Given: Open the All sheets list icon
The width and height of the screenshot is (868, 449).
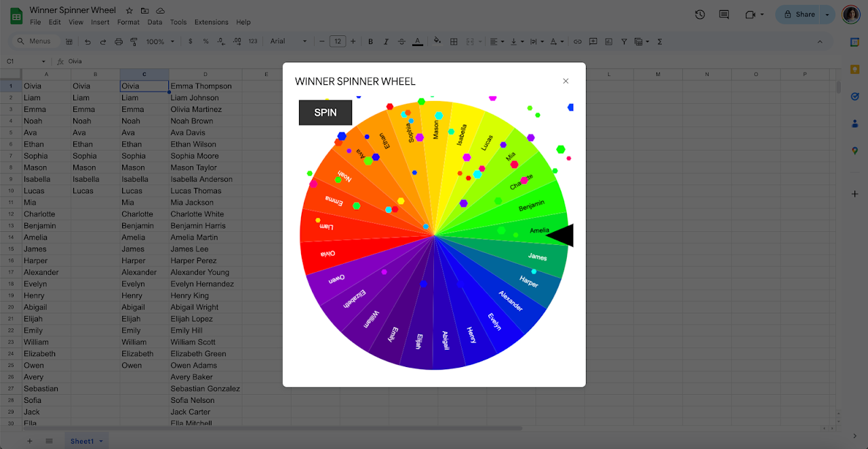Looking at the screenshot, I should 49,441.
